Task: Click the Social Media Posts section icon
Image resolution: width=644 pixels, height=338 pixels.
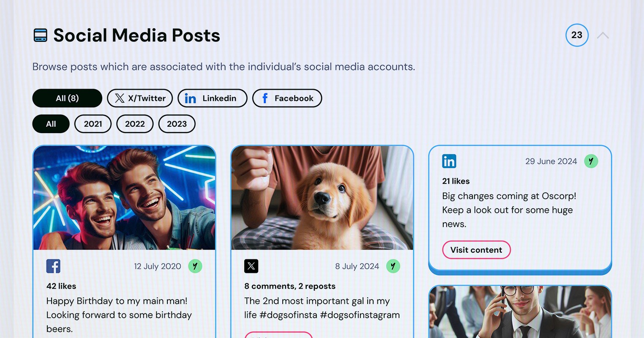Action: coord(40,35)
